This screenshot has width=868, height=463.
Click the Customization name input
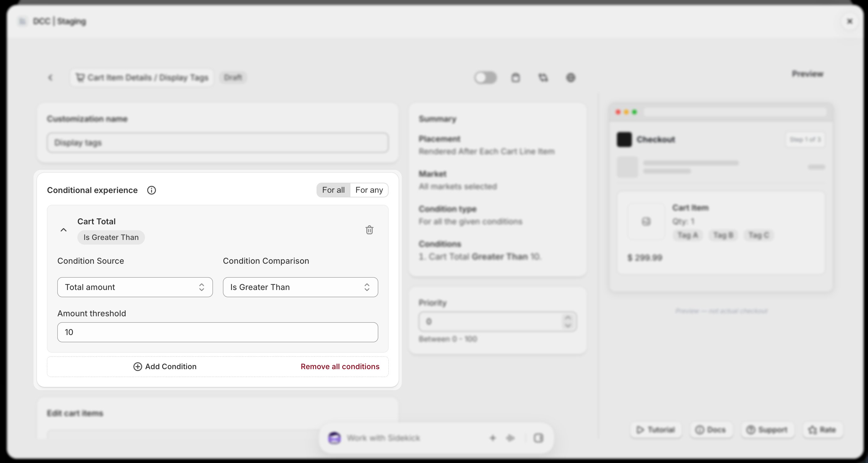218,143
